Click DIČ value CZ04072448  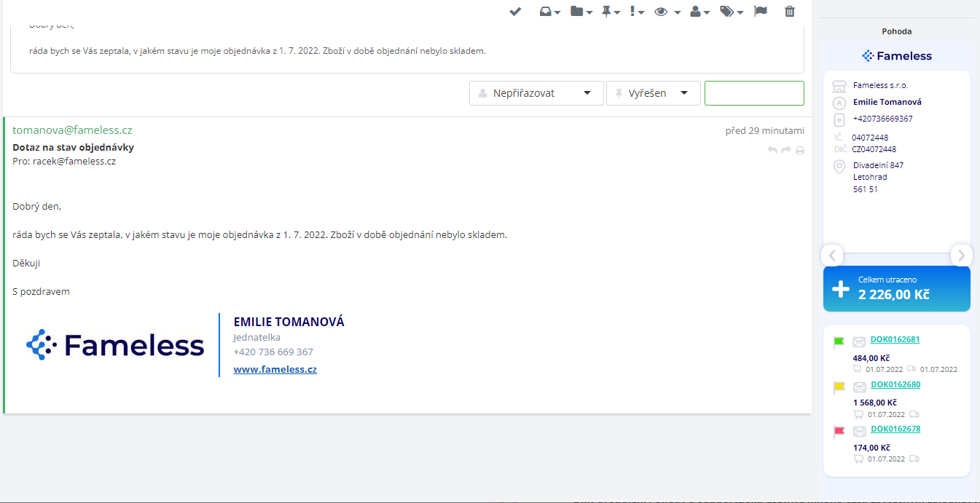point(874,149)
